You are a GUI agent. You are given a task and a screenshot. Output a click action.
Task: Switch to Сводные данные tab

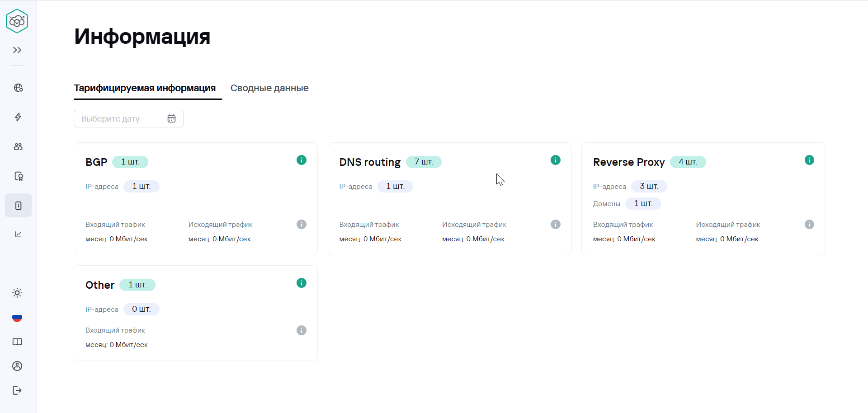pyautogui.click(x=269, y=88)
